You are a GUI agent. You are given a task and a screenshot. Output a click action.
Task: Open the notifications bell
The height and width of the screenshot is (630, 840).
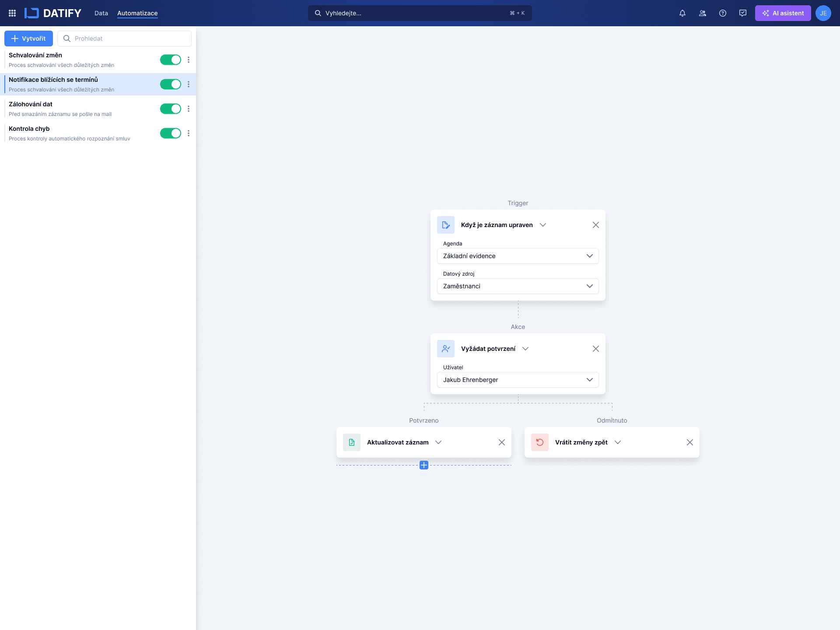point(682,13)
